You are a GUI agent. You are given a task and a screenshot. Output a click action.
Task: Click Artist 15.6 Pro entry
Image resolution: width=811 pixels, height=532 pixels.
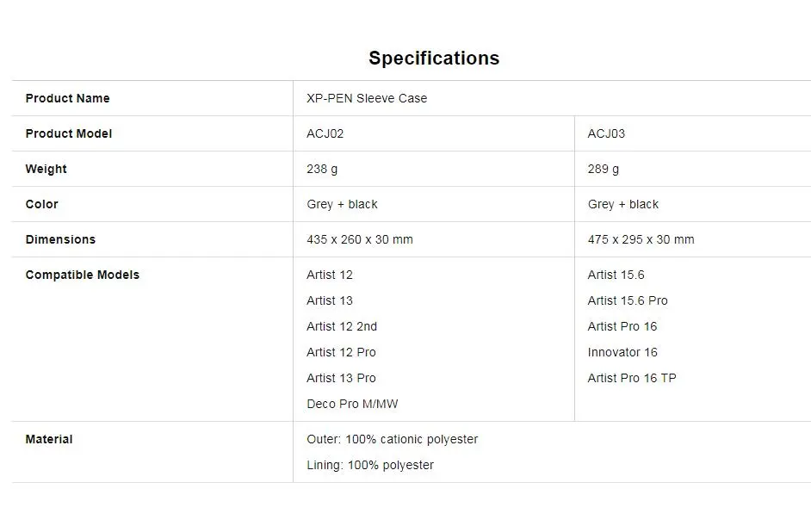point(628,300)
